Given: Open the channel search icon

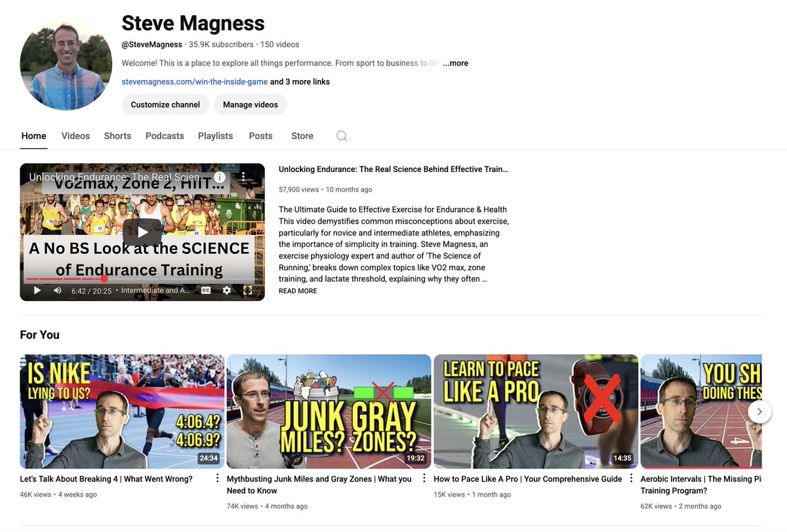Looking at the screenshot, I should pos(341,136).
